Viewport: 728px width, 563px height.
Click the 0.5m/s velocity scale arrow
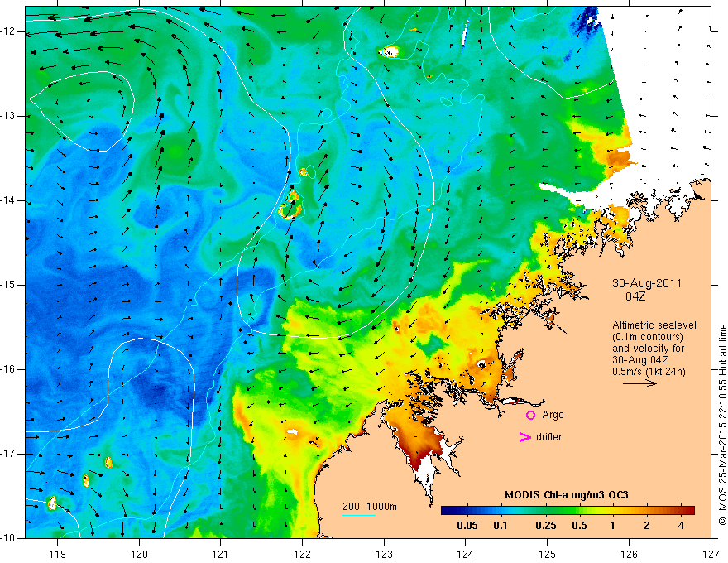[x=639, y=383]
